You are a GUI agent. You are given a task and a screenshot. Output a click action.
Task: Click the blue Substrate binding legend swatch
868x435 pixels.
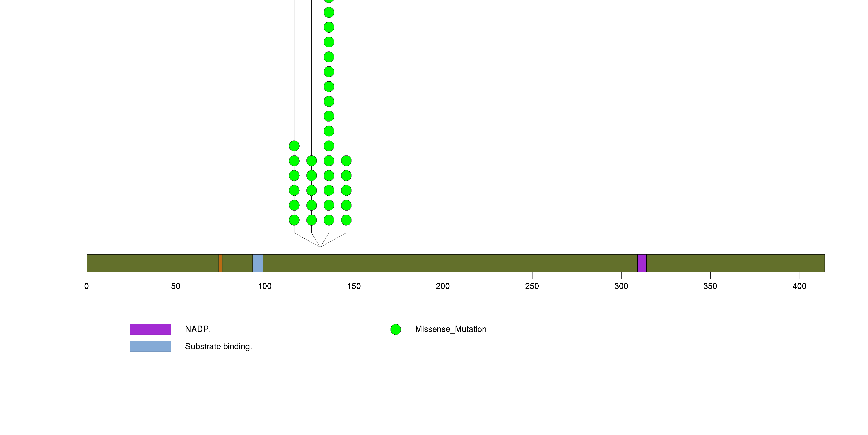click(150, 346)
